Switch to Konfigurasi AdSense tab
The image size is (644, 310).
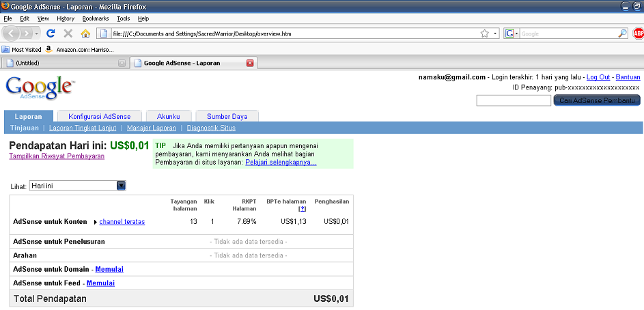coord(100,116)
